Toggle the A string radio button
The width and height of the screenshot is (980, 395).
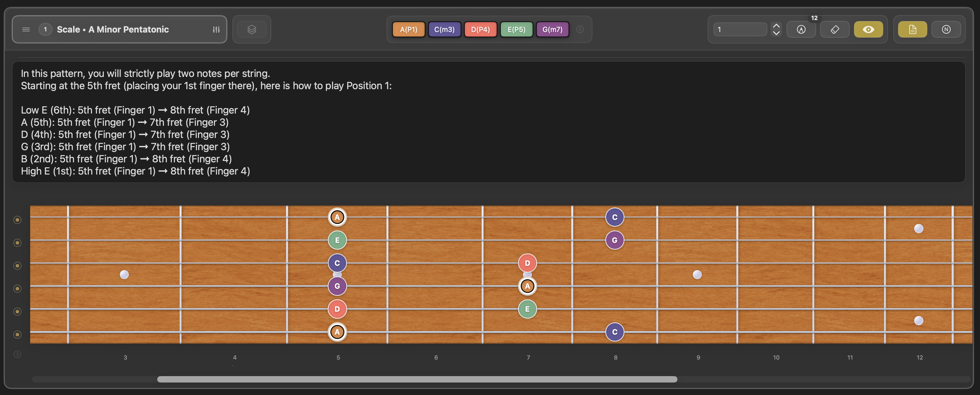click(x=17, y=312)
